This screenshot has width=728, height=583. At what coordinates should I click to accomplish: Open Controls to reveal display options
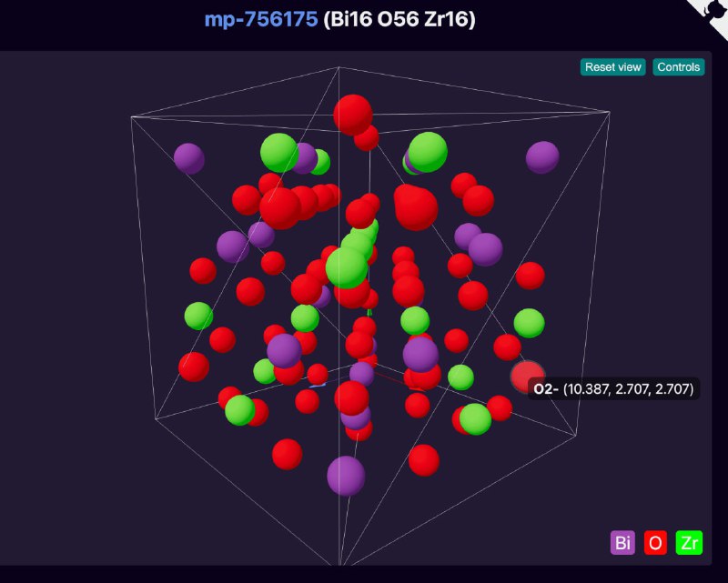(x=678, y=66)
